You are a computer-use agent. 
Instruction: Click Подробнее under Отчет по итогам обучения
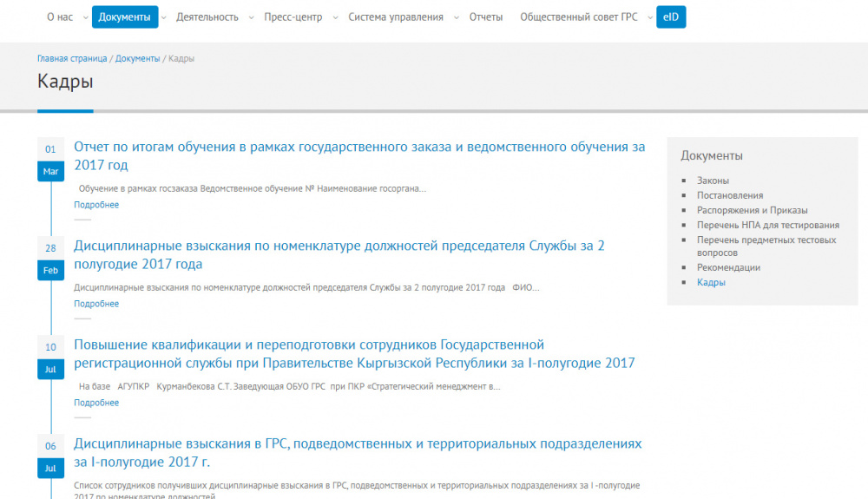click(96, 205)
